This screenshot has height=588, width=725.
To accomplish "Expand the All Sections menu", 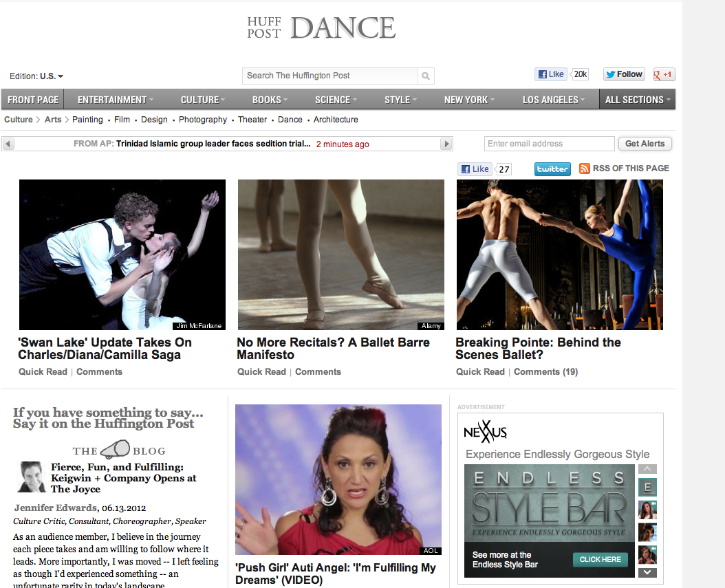I will (637, 100).
